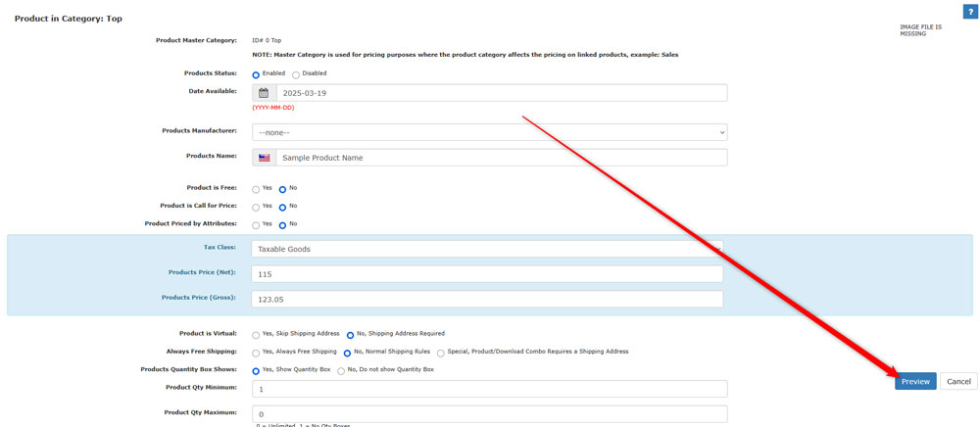Select Yes for Product is Call for Price

click(256, 208)
